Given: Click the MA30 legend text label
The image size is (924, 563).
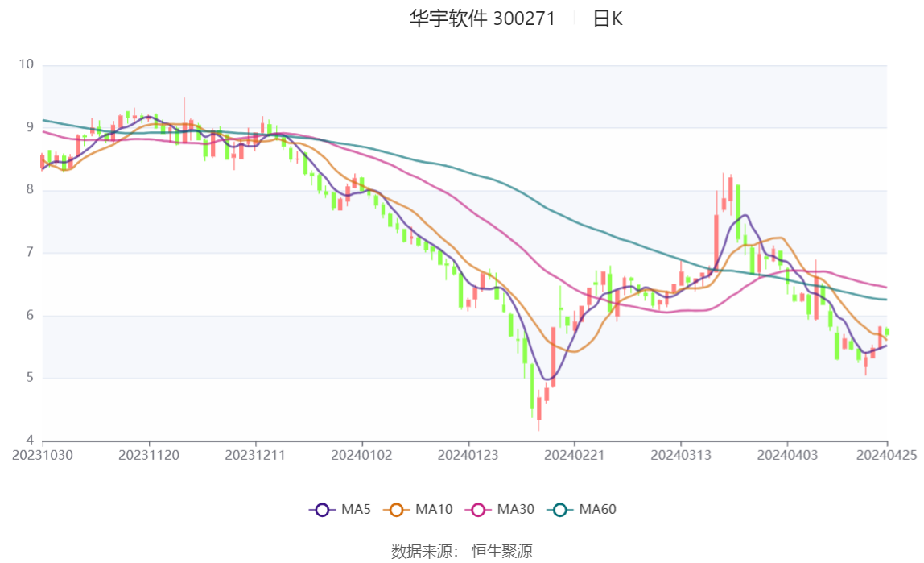Looking at the screenshot, I should pyautogui.click(x=516, y=510).
